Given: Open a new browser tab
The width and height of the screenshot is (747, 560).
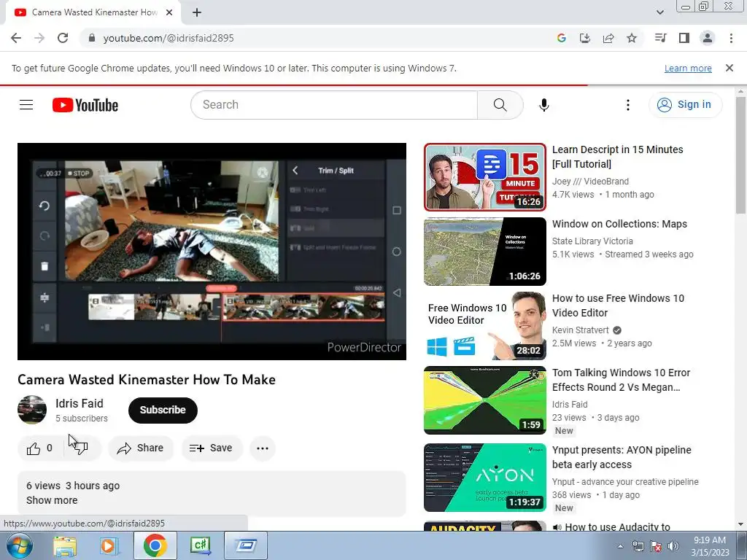Looking at the screenshot, I should [197, 13].
